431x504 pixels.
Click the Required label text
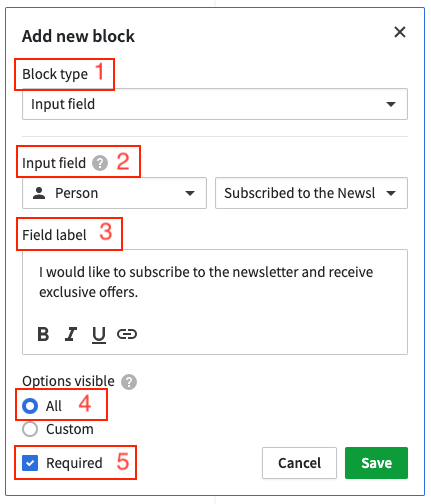74,463
